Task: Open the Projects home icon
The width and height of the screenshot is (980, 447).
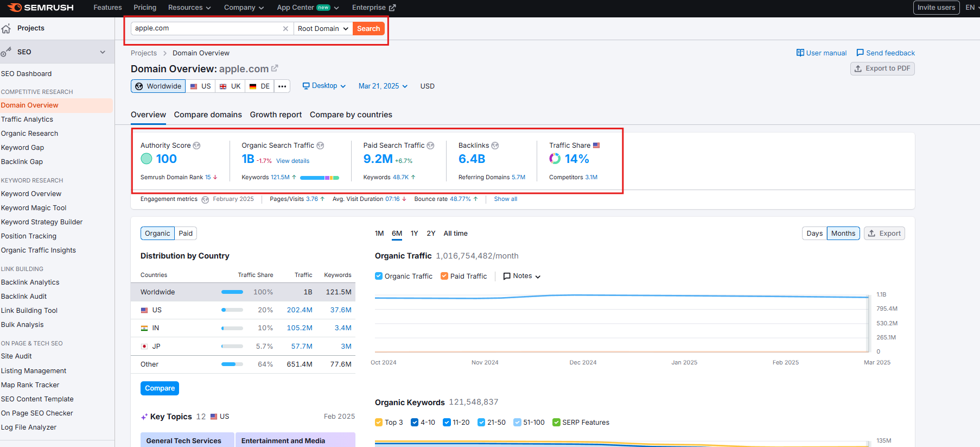Action: tap(6, 28)
